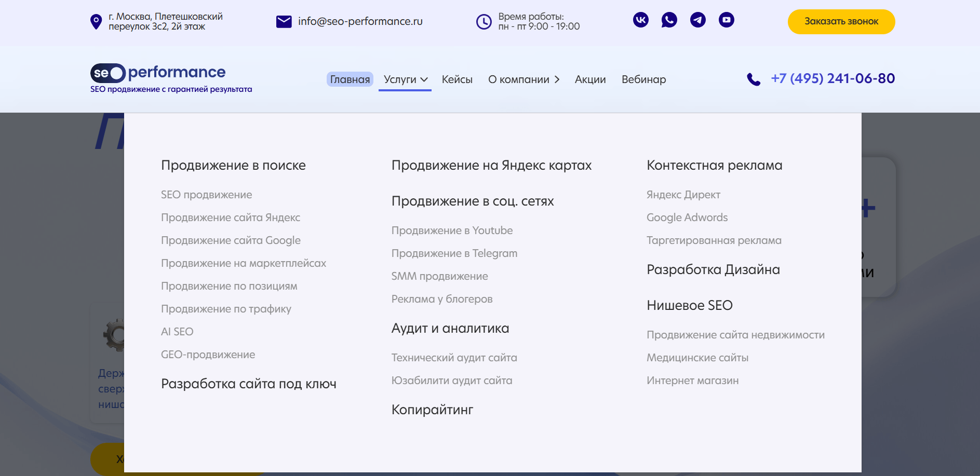Click the clock working hours icon
This screenshot has width=980, height=476.
484,22
